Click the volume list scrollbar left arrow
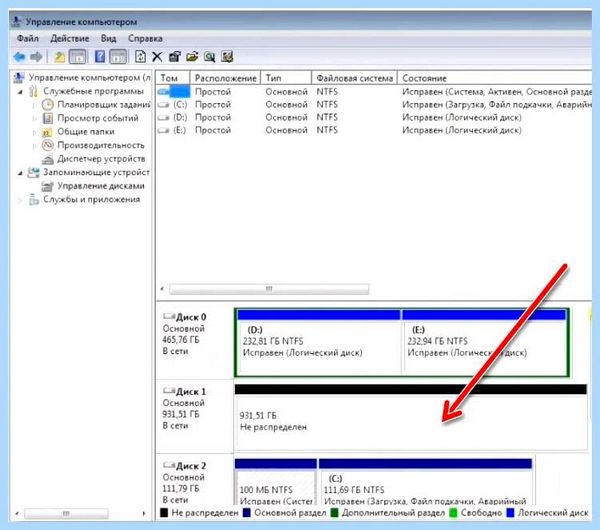Image resolution: width=600 pixels, height=530 pixels. (x=162, y=289)
